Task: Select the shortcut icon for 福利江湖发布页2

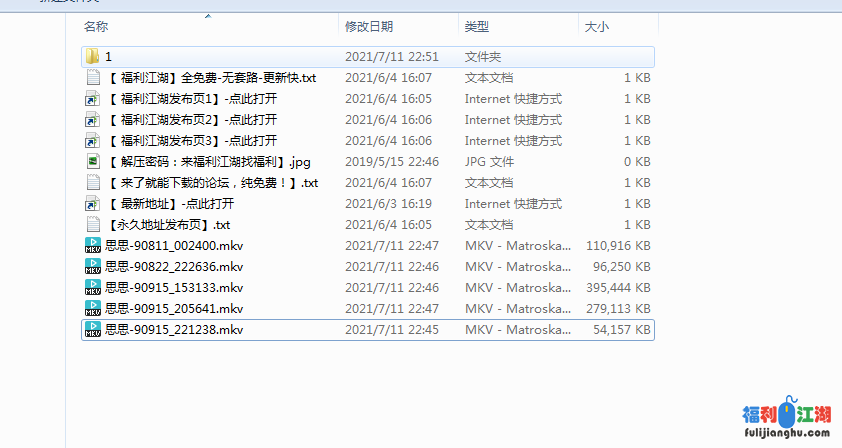Action: [x=92, y=120]
